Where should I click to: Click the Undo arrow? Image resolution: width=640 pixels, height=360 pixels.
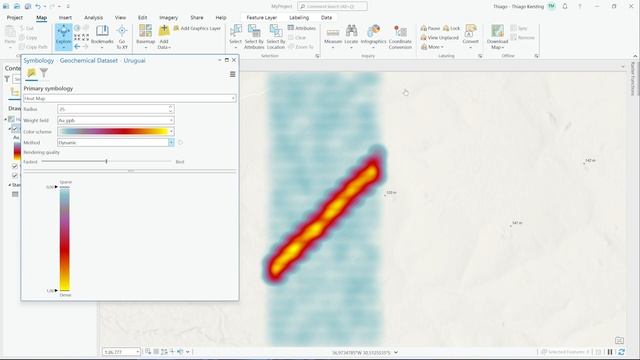(38, 6)
